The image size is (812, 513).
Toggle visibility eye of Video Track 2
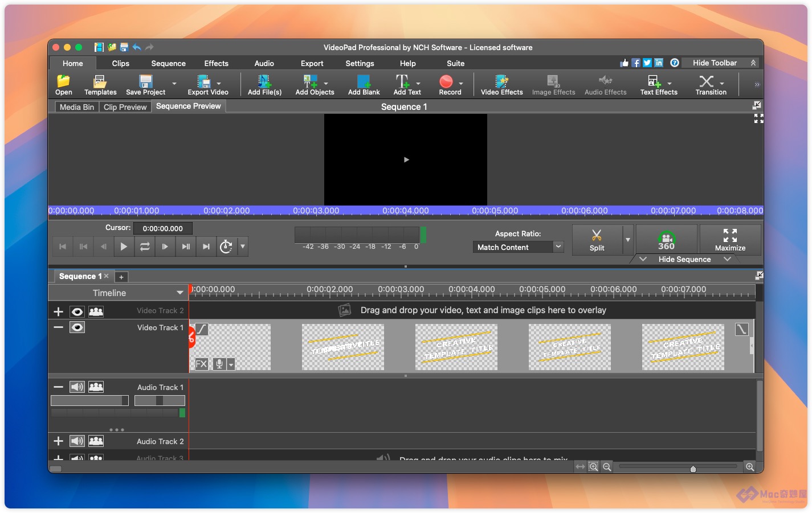(x=77, y=311)
